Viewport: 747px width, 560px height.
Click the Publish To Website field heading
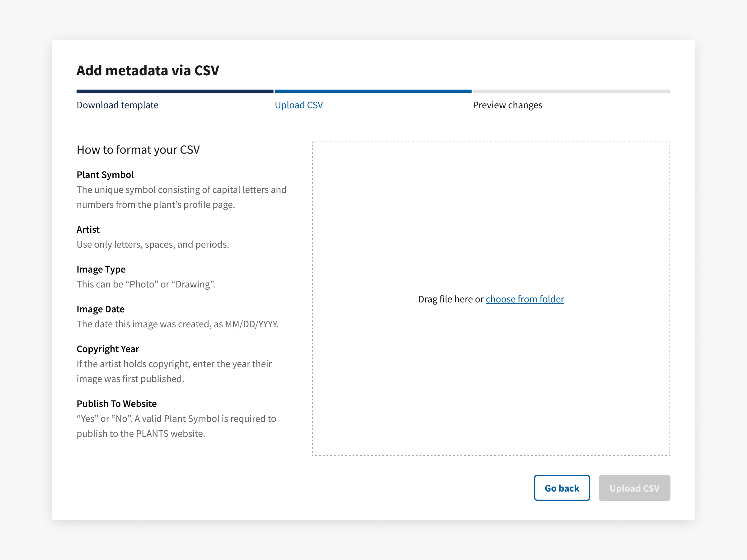point(116,404)
